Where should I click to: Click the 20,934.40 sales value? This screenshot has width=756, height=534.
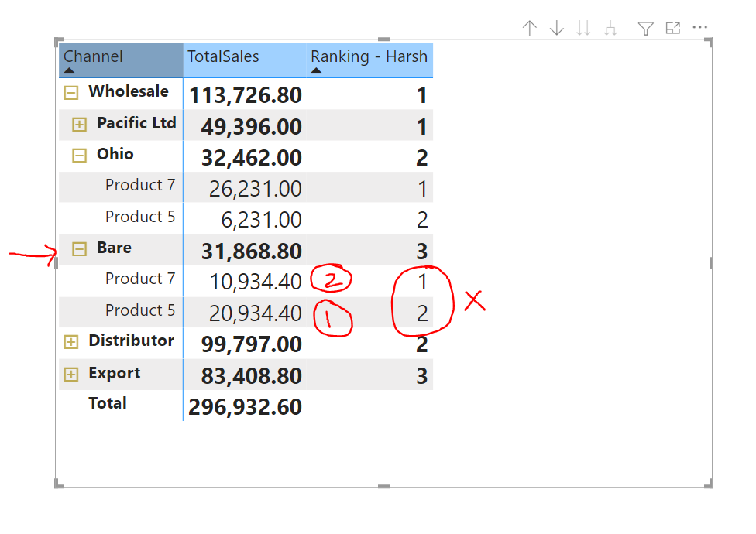(256, 313)
